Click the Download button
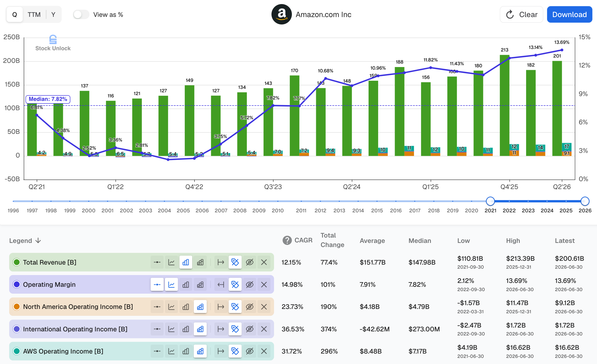Image resolution: width=597 pixels, height=364 pixels. (569, 15)
